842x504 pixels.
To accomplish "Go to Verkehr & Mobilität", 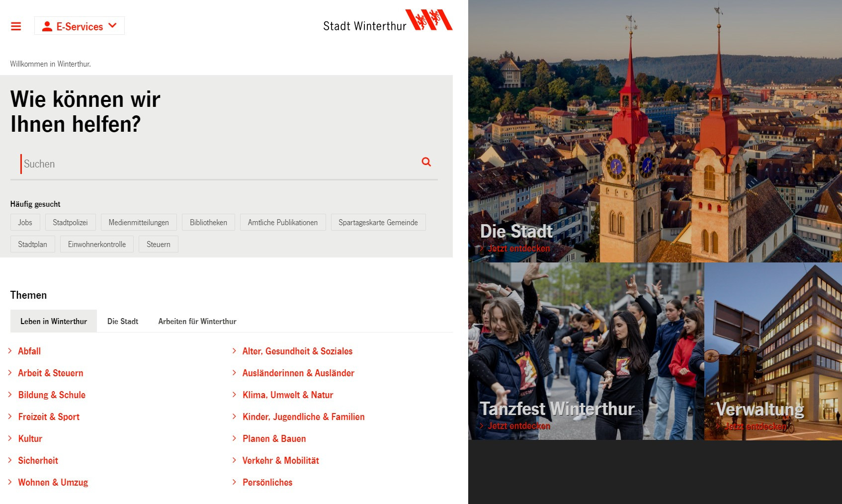I will coord(281,461).
